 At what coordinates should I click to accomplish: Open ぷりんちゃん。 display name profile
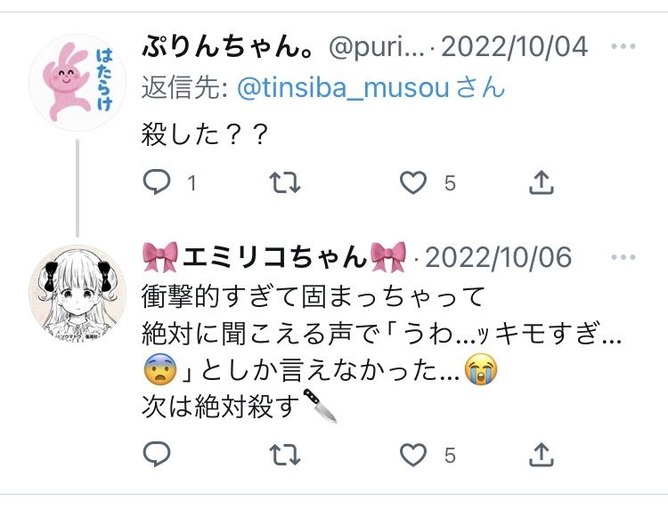(228, 46)
